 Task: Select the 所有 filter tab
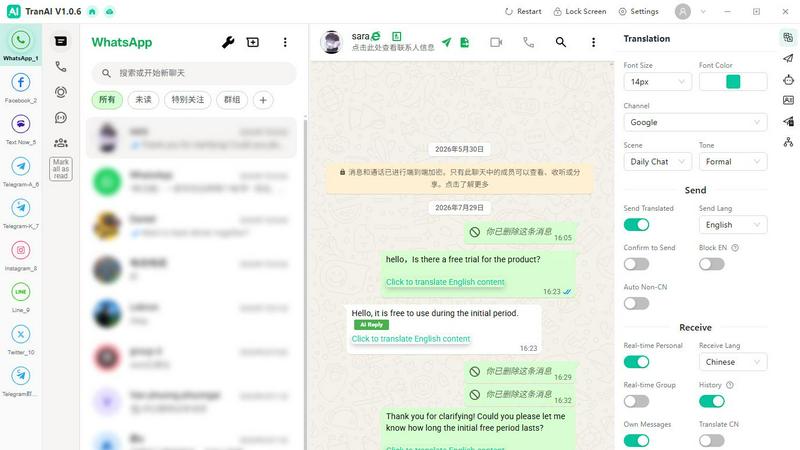(x=107, y=100)
